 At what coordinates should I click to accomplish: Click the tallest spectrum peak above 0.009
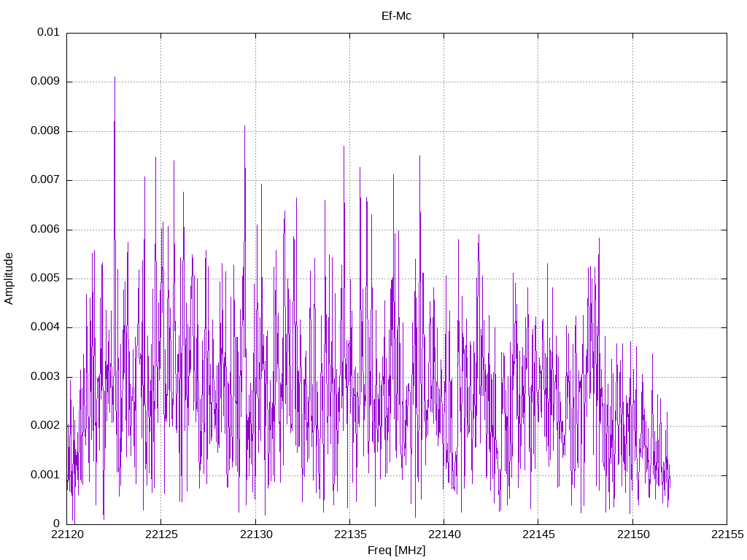(x=115, y=77)
